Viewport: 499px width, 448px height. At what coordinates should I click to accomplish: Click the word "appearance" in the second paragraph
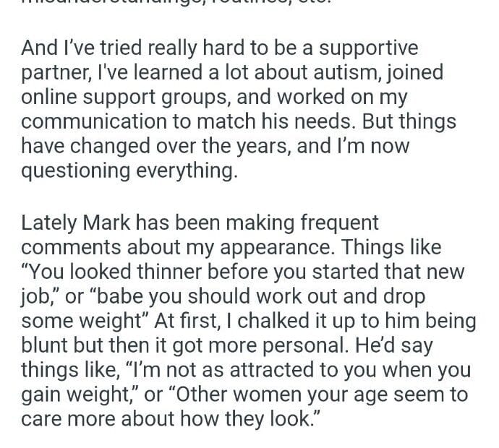click(279, 248)
